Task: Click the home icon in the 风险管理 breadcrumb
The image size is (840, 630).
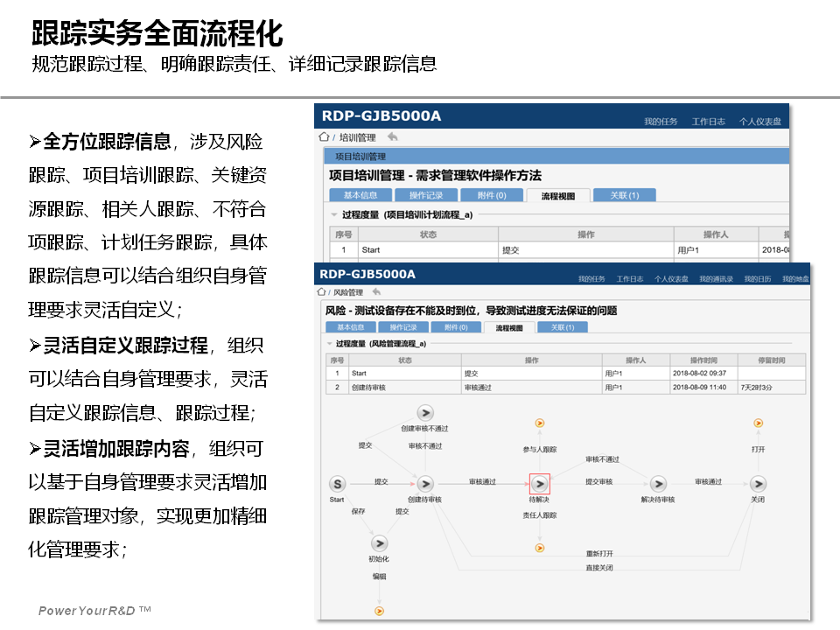Action: (321, 291)
